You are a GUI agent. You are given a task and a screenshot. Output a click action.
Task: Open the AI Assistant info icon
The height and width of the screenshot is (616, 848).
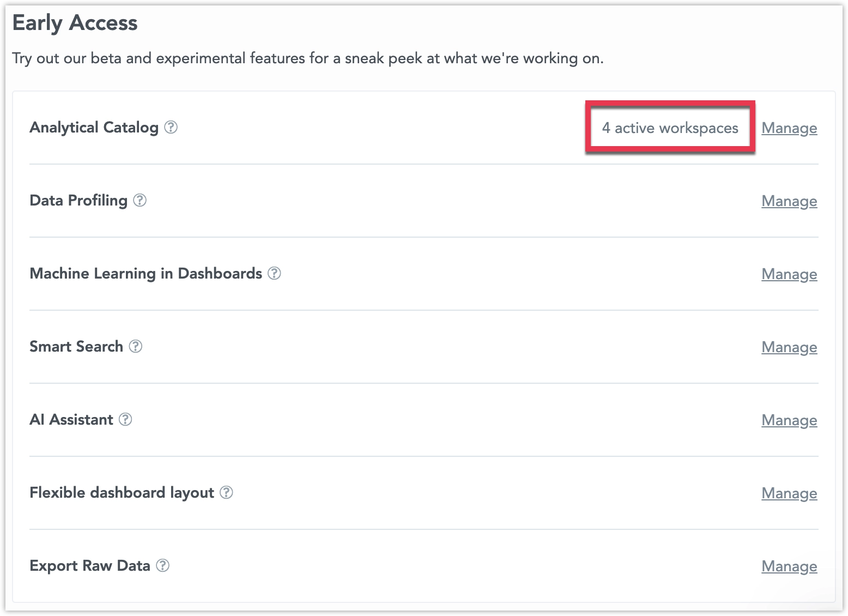[126, 420]
